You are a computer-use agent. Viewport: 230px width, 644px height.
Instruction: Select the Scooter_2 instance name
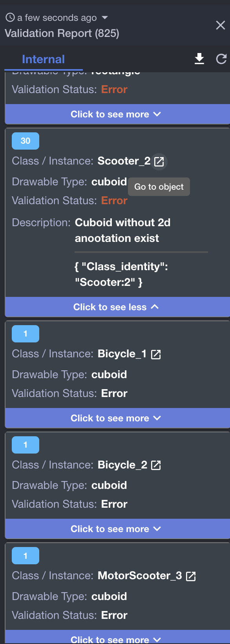(x=124, y=161)
